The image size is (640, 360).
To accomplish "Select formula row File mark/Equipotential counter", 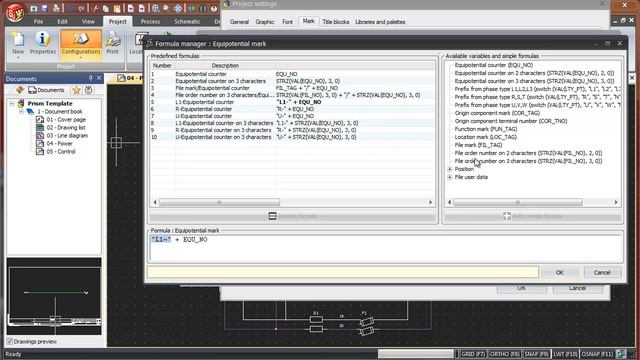I will coord(292,88).
